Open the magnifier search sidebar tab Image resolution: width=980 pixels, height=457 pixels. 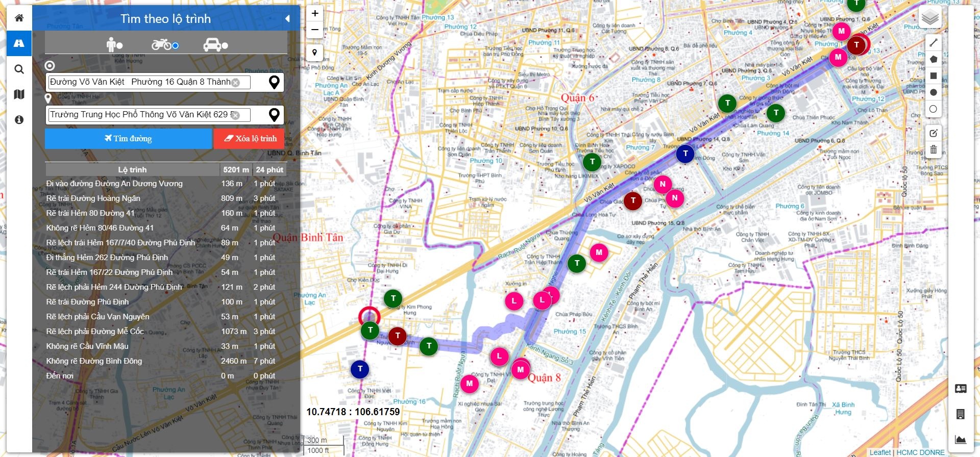point(19,69)
